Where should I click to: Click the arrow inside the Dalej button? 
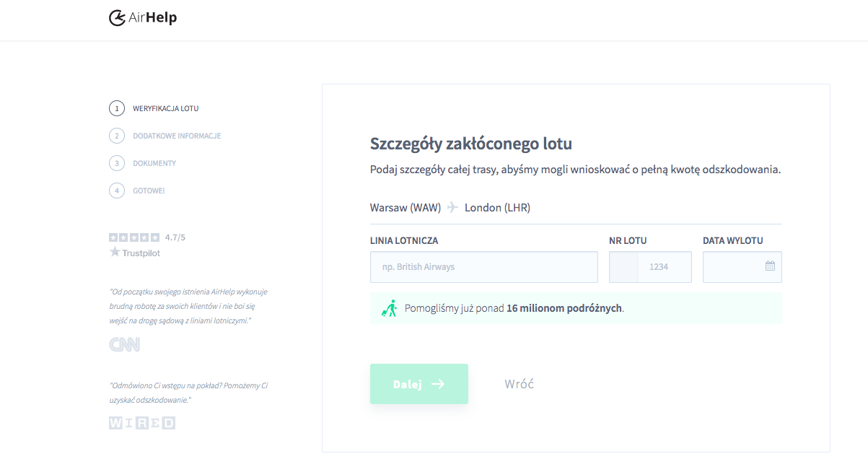tap(438, 384)
